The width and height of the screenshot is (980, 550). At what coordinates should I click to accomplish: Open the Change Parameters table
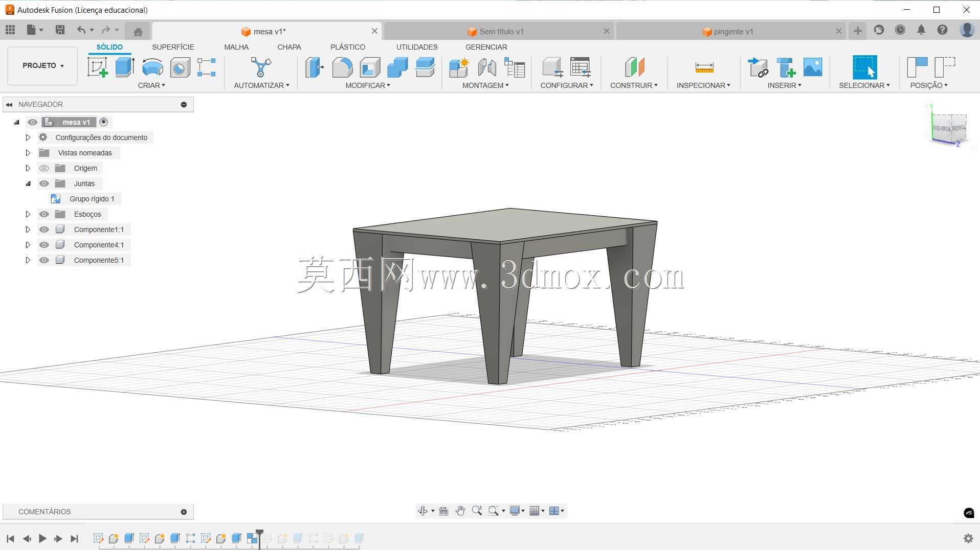point(581,67)
